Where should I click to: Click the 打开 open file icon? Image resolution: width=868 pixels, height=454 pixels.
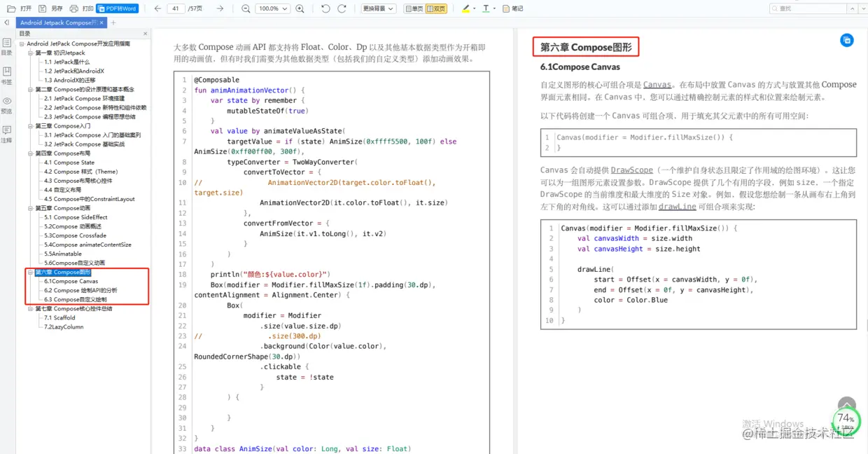(x=11, y=8)
